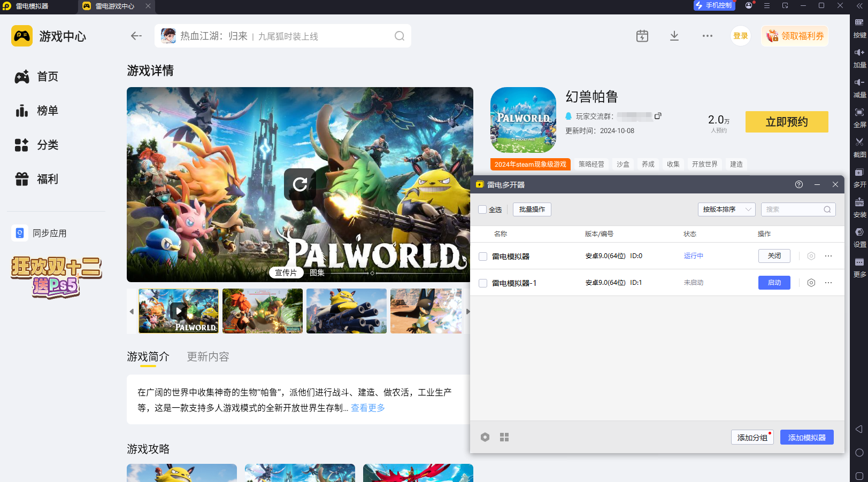Check the box for 雷电模拟器 row

click(x=483, y=256)
